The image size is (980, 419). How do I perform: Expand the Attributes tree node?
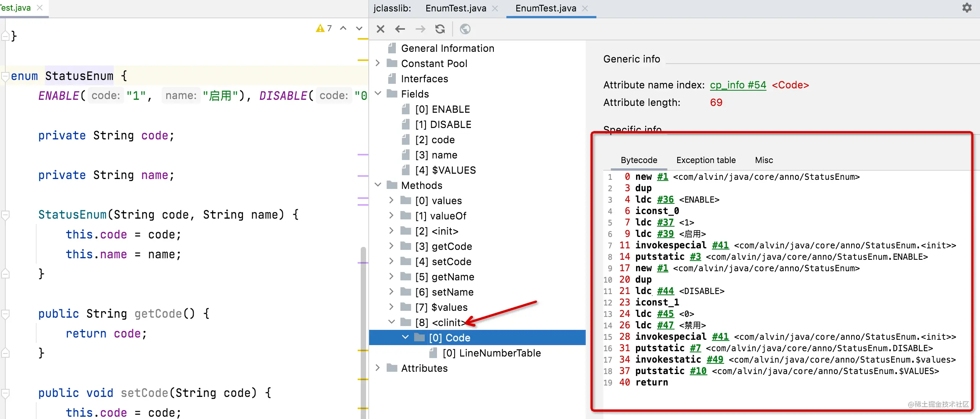tap(378, 368)
